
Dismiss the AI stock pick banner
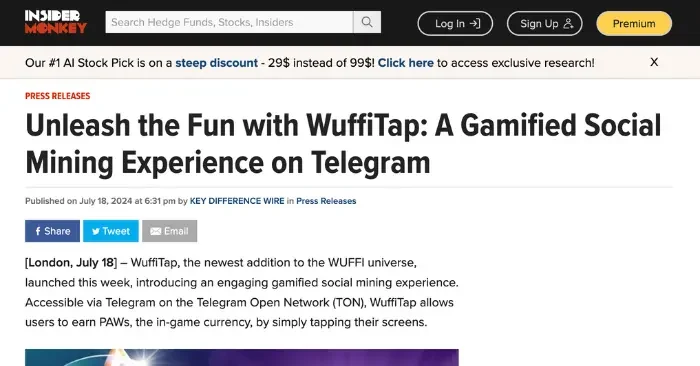click(654, 62)
